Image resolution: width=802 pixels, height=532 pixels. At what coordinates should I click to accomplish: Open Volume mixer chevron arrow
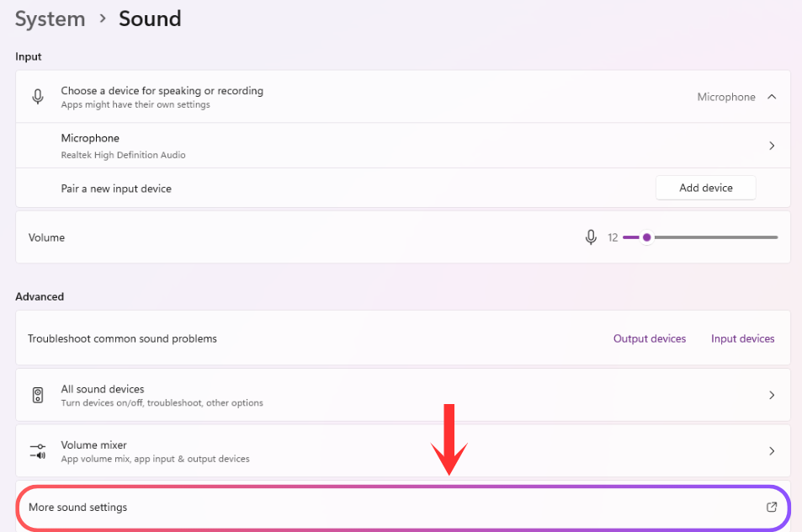772,450
